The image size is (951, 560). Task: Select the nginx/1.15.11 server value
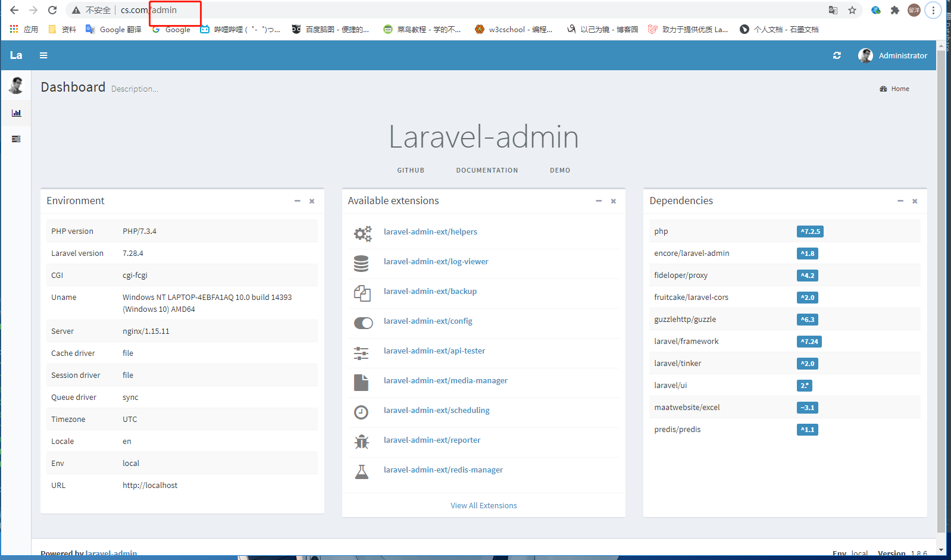(146, 331)
